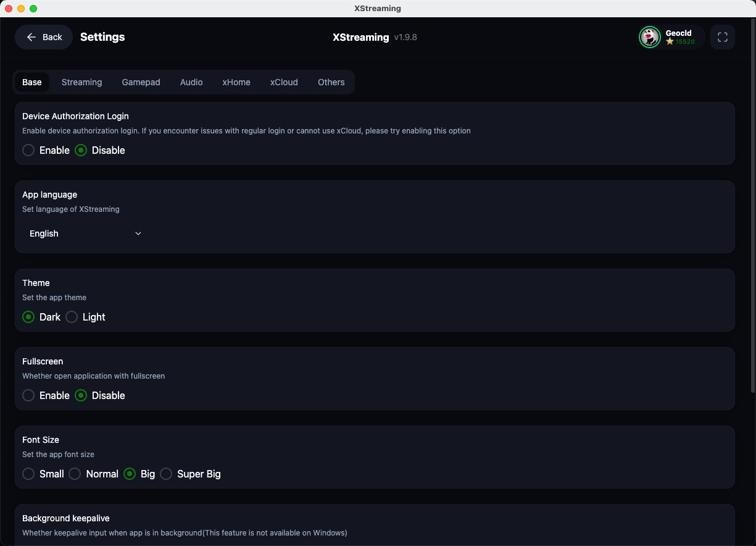756x546 pixels.
Task: Go to the xCloud tab
Action: 284,82
